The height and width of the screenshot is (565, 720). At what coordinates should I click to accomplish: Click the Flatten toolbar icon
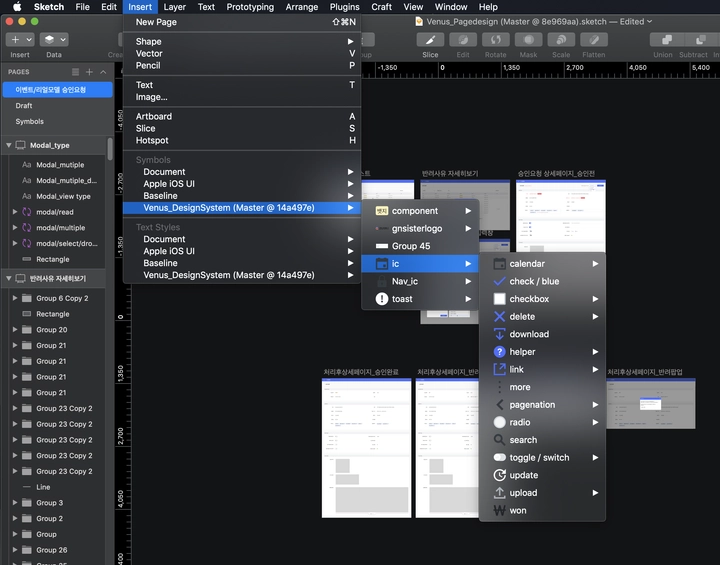pos(594,40)
